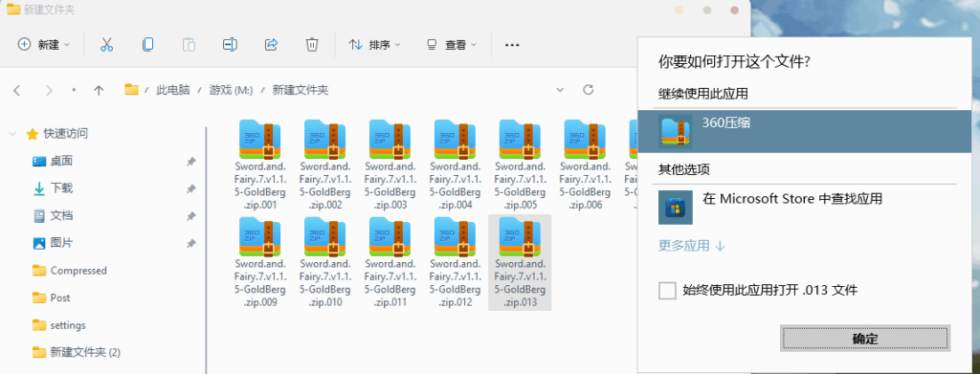
Task: Click 新建文件夹 in the address path
Action: click(x=300, y=90)
